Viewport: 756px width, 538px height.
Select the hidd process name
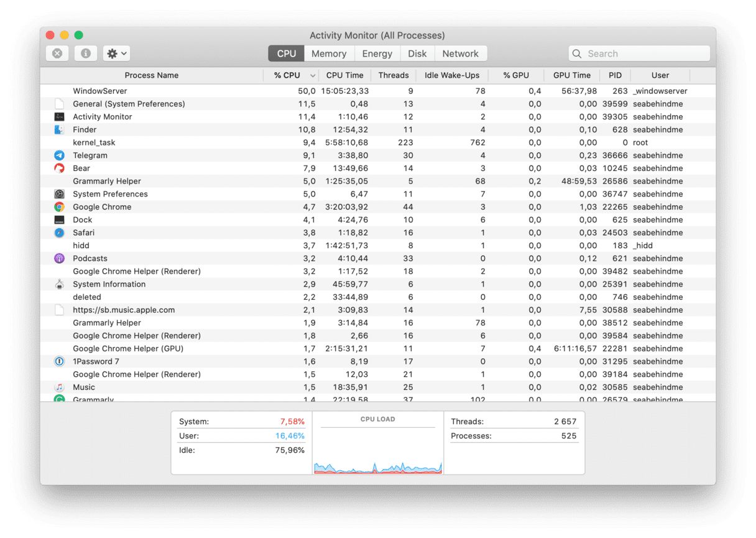coord(81,246)
